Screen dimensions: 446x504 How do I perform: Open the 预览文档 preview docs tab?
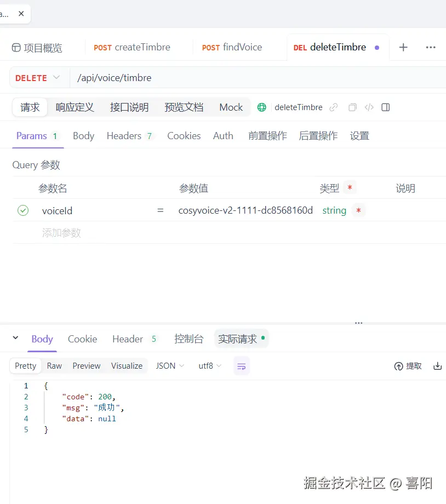click(184, 107)
